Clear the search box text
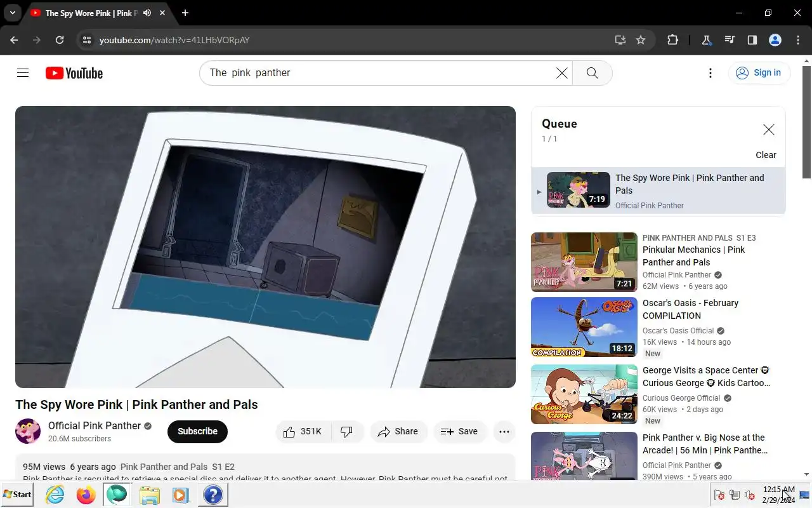Viewport: 812px width, 508px height. tap(561, 73)
